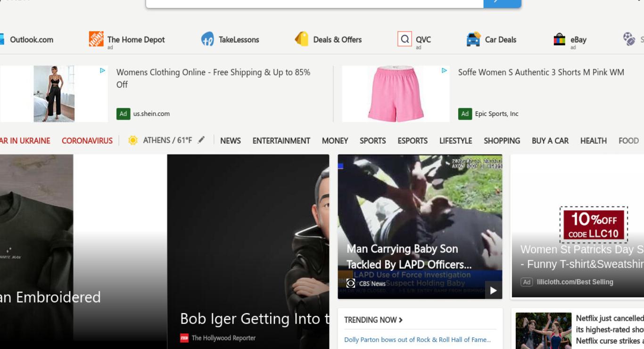
Task: Click the QVC link text
Action: [423, 40]
